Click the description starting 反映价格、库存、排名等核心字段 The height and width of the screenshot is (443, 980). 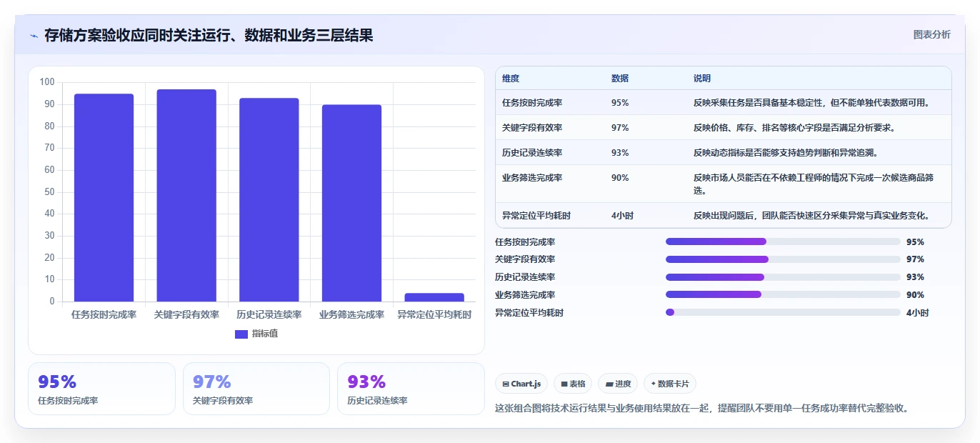click(x=794, y=128)
